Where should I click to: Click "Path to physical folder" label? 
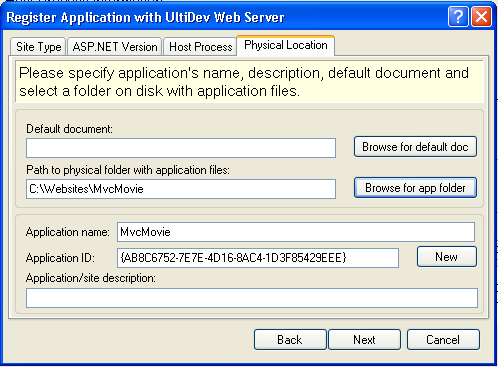click(x=128, y=170)
